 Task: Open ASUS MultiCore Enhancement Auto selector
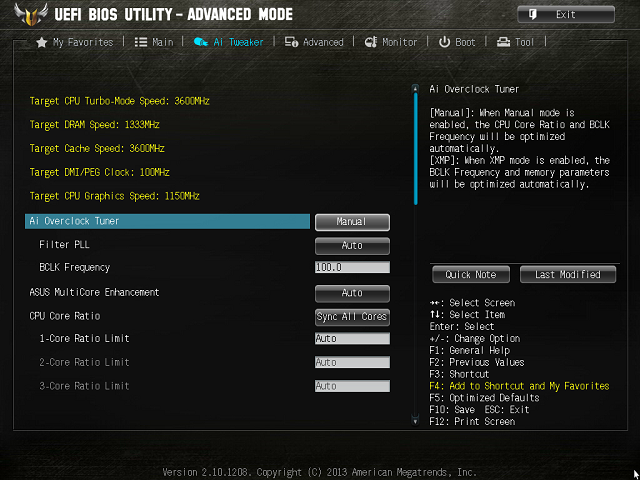coord(352,293)
